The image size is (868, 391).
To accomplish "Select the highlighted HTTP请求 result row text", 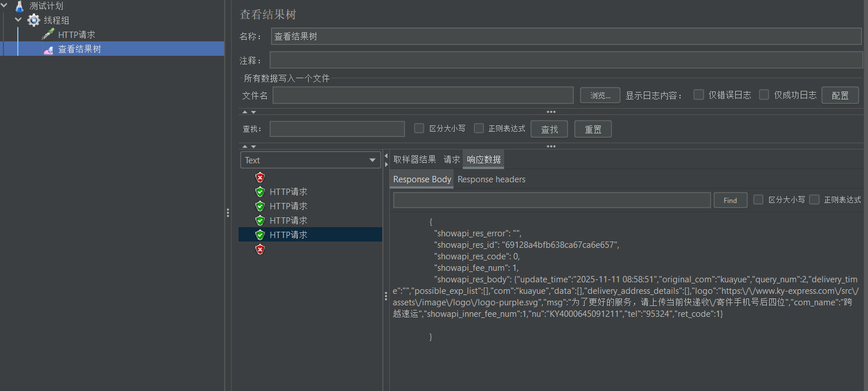I will click(x=289, y=235).
